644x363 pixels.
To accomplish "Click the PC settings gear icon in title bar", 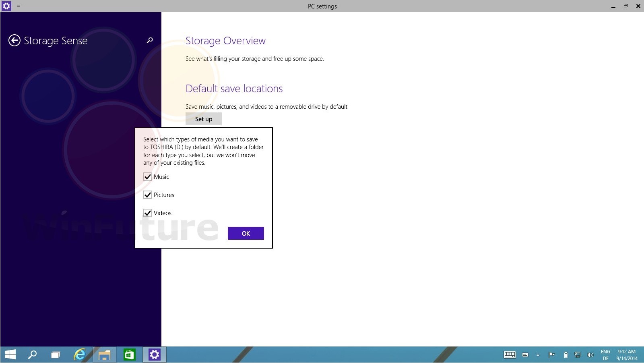I will 6,6.
